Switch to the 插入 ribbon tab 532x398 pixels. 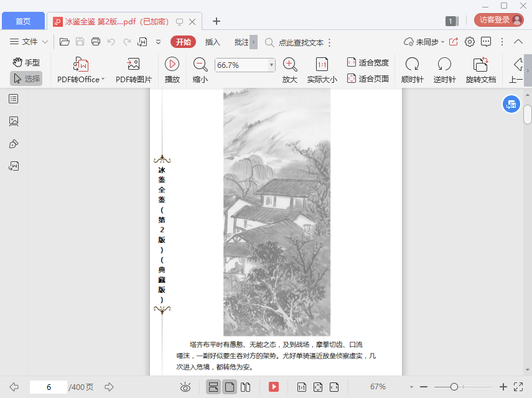tap(212, 42)
